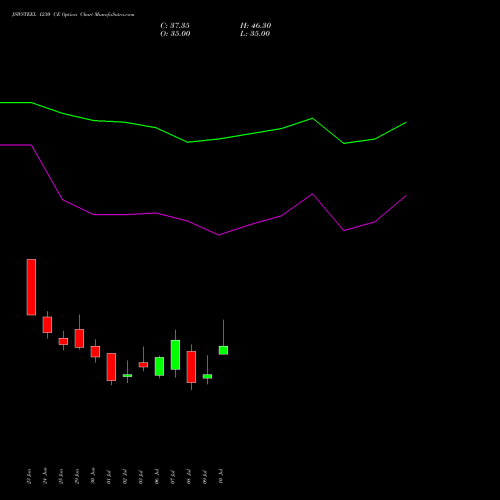
Task: Select the 01 Jul date label
Action: click(109, 476)
